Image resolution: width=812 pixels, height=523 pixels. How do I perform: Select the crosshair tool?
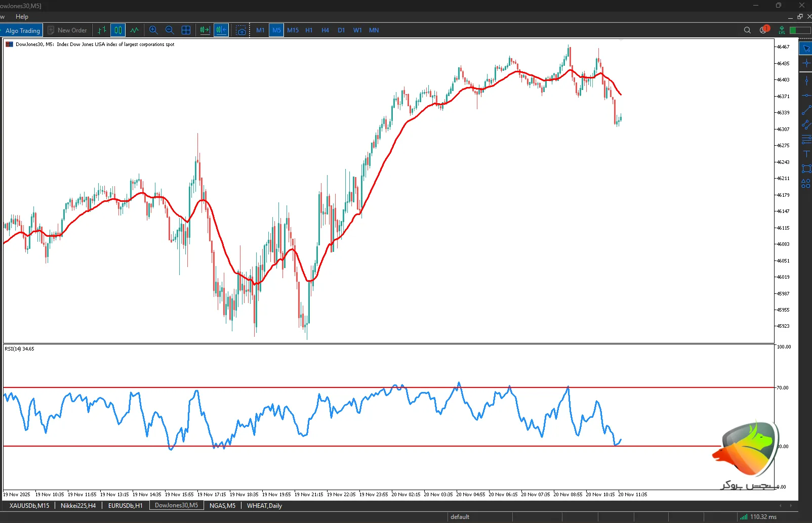tap(806, 63)
